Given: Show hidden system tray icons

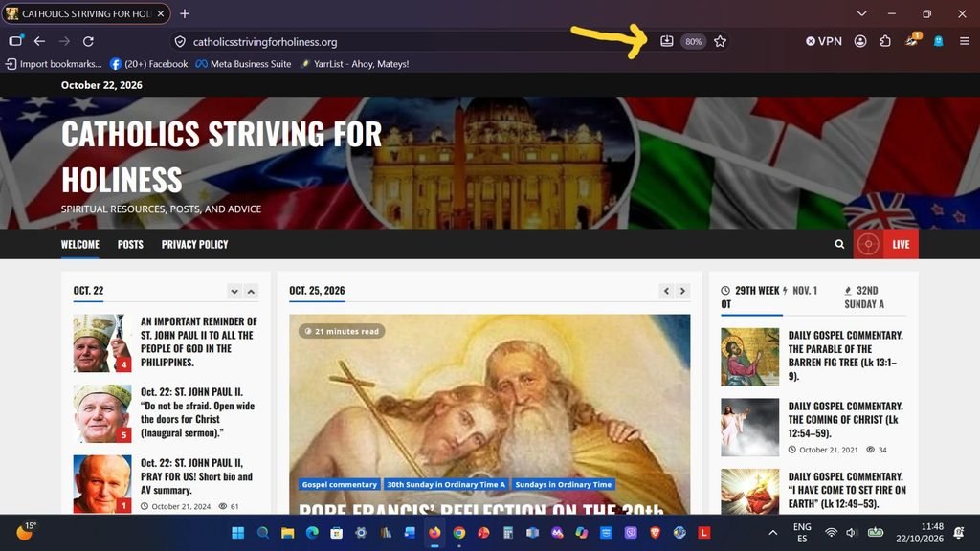Looking at the screenshot, I should (773, 533).
